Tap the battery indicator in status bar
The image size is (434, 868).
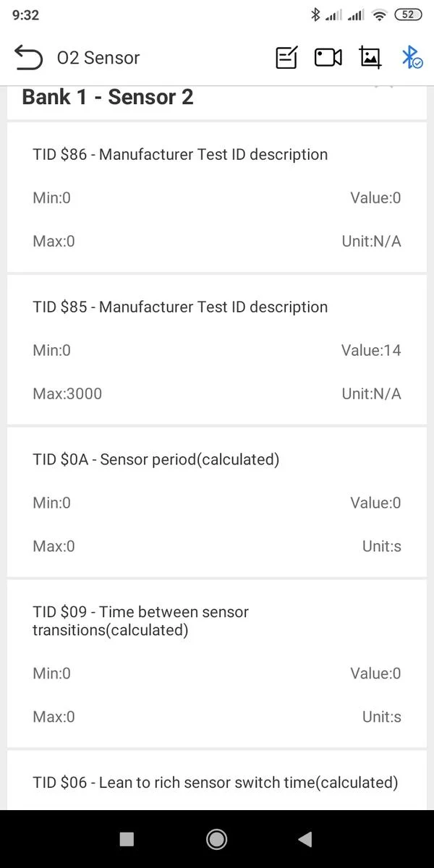click(x=408, y=14)
